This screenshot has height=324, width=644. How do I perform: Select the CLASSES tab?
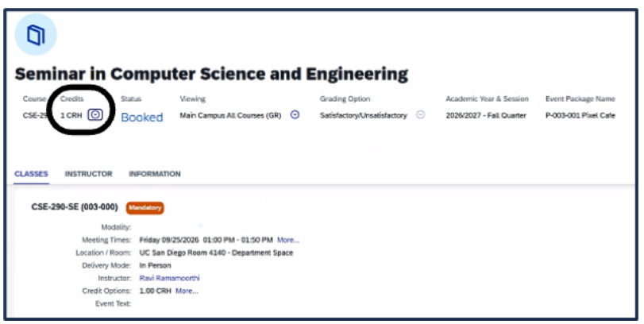31,174
